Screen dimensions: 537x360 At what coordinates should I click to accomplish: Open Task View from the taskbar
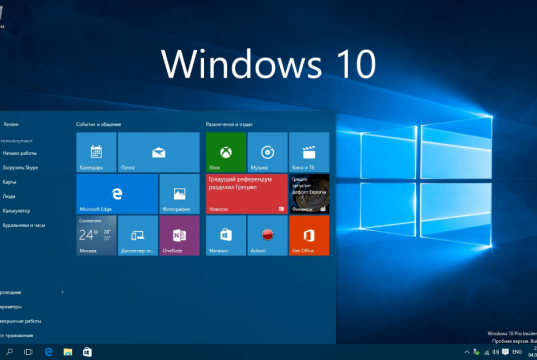point(28,352)
